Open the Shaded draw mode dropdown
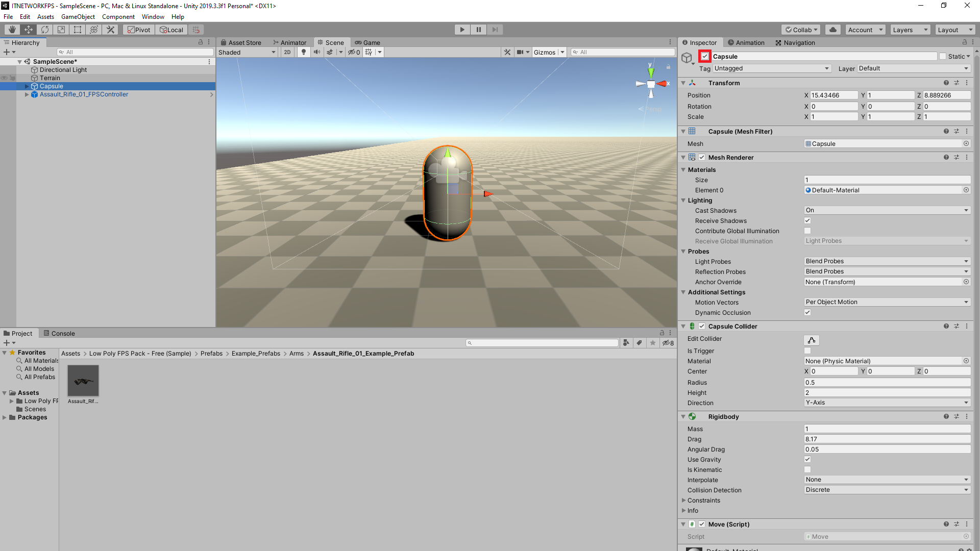Screen dimensions: 980x551 click(247, 52)
